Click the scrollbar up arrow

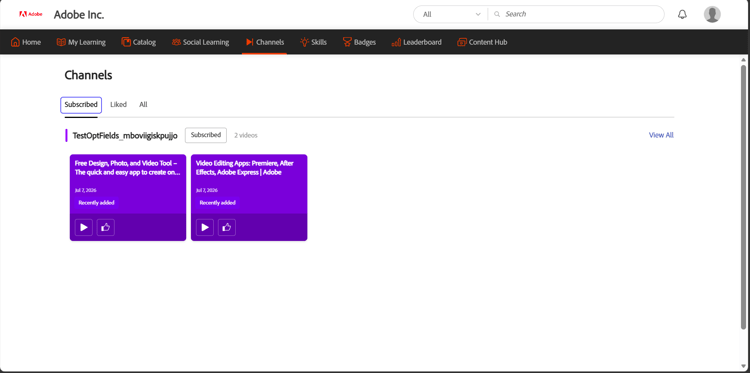[743, 60]
